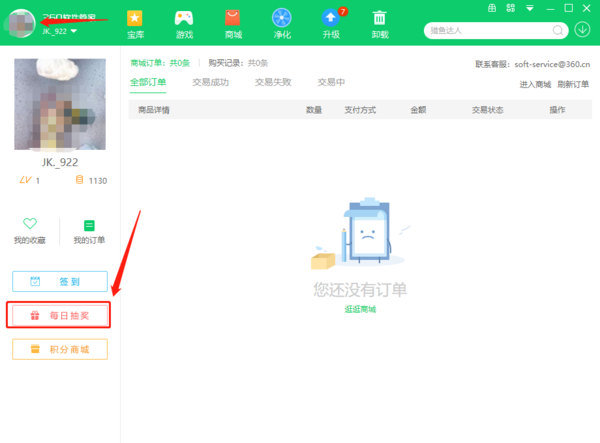Image resolution: width=600 pixels, height=443 pixels.
Task: Click the 刷新订单 link
Action: pos(573,85)
